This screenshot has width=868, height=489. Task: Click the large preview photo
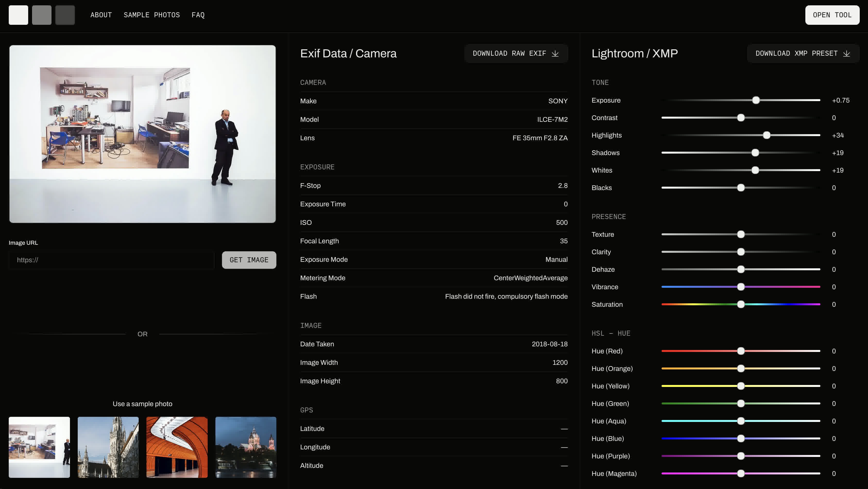point(142,134)
